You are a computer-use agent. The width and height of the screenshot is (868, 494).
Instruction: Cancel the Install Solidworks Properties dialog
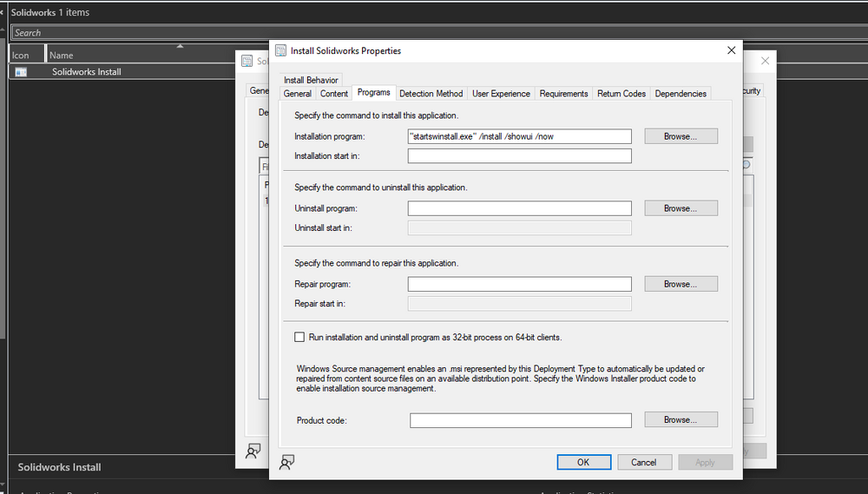point(644,462)
